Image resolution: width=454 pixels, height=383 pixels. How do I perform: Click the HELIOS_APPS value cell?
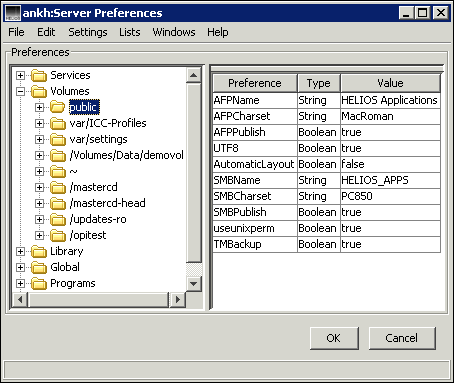390,180
